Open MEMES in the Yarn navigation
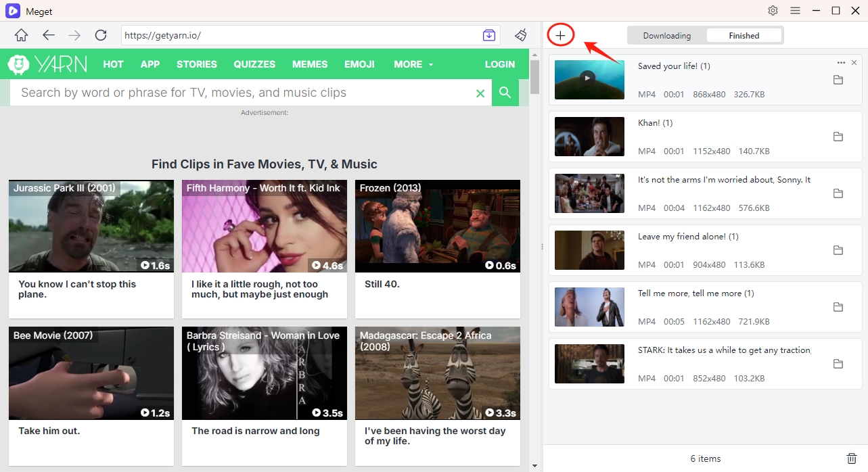 coord(310,64)
